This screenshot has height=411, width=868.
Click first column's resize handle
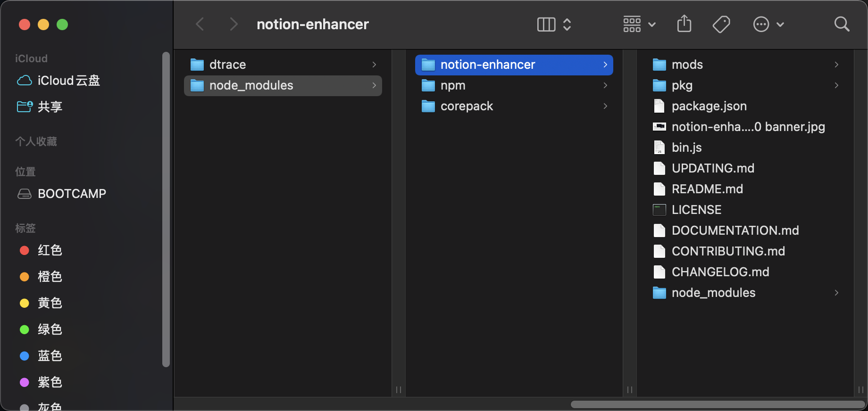tap(399, 390)
